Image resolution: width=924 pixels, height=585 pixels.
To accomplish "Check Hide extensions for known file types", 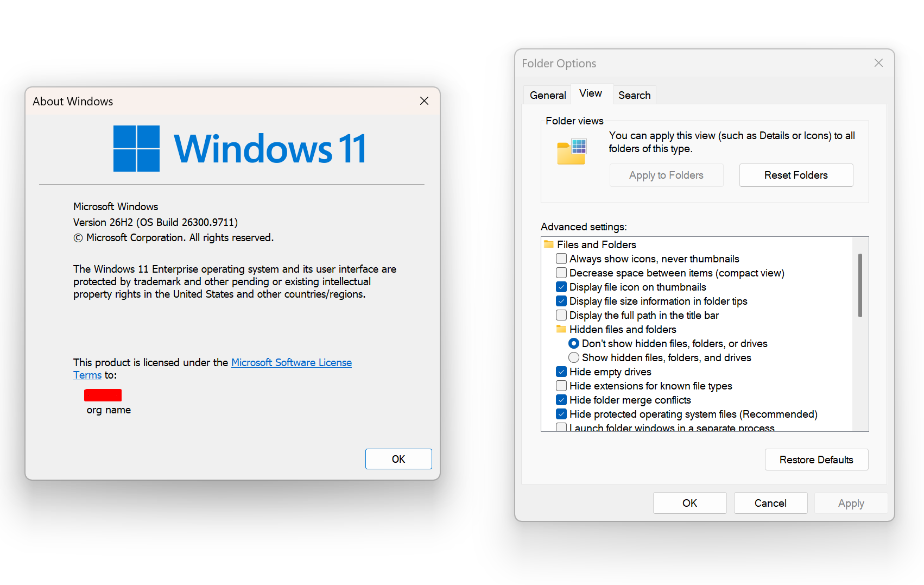I will coord(561,386).
